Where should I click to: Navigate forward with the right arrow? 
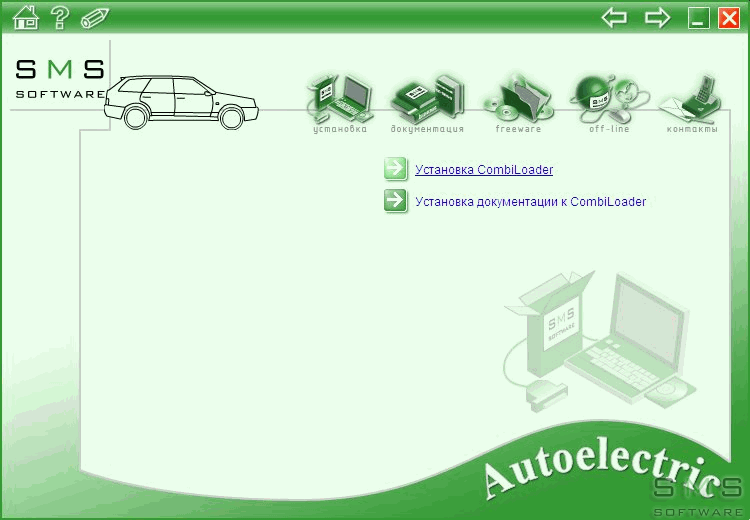tap(657, 18)
